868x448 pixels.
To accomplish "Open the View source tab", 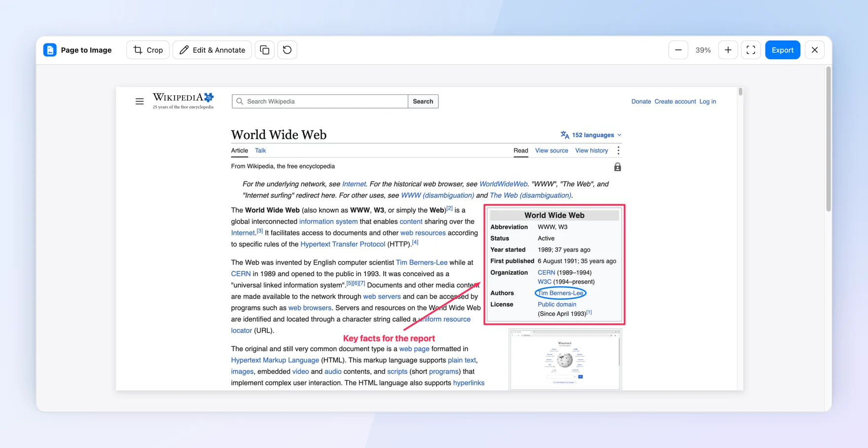I will tap(551, 150).
